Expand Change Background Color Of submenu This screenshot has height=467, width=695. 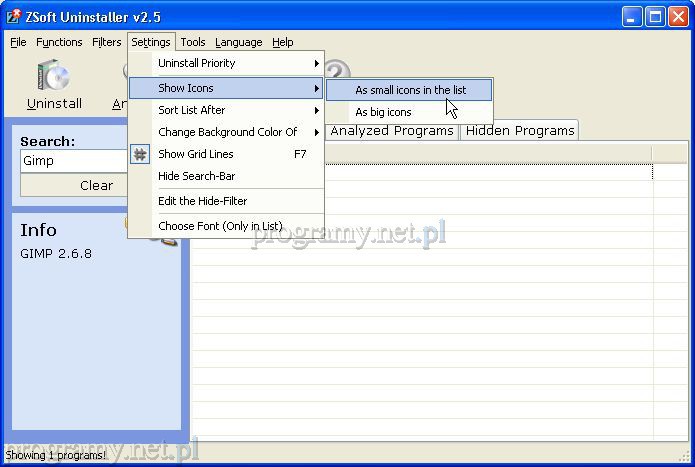(228, 132)
